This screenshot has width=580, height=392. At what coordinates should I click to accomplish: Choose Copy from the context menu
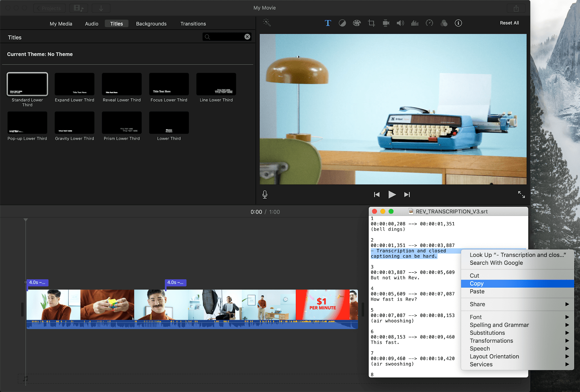518,284
